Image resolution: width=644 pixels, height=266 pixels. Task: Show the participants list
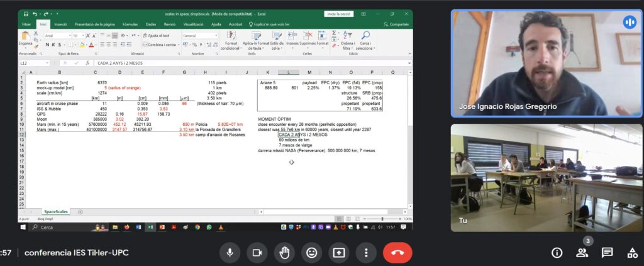[582, 252]
